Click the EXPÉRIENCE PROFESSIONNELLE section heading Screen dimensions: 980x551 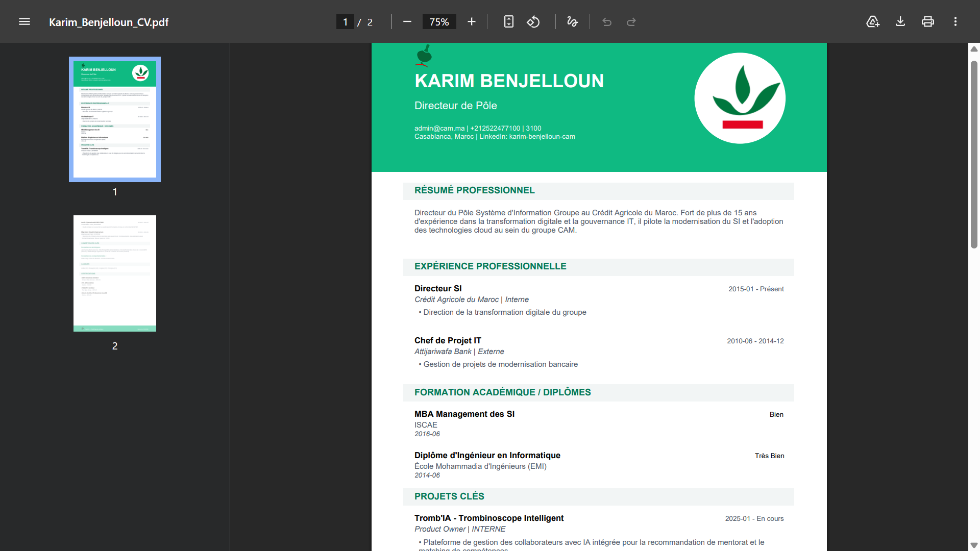(x=491, y=266)
